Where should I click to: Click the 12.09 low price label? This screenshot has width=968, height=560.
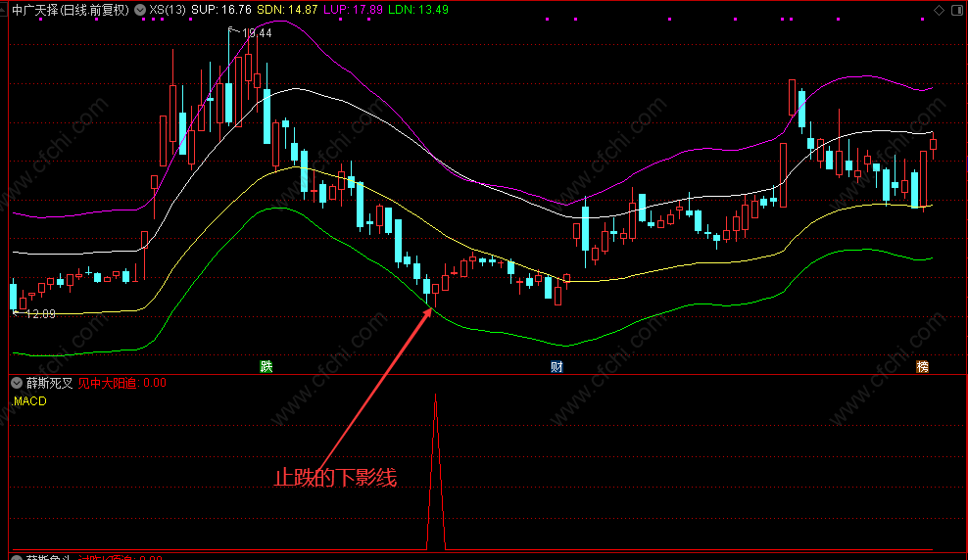41,314
